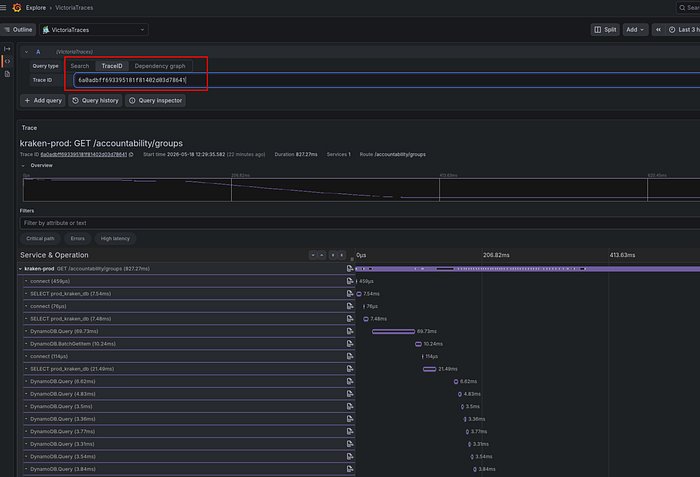Viewport: 700px width, 477px height.
Task: Click the DynamoDB.Query 69.73ms span bar
Action: (393, 331)
